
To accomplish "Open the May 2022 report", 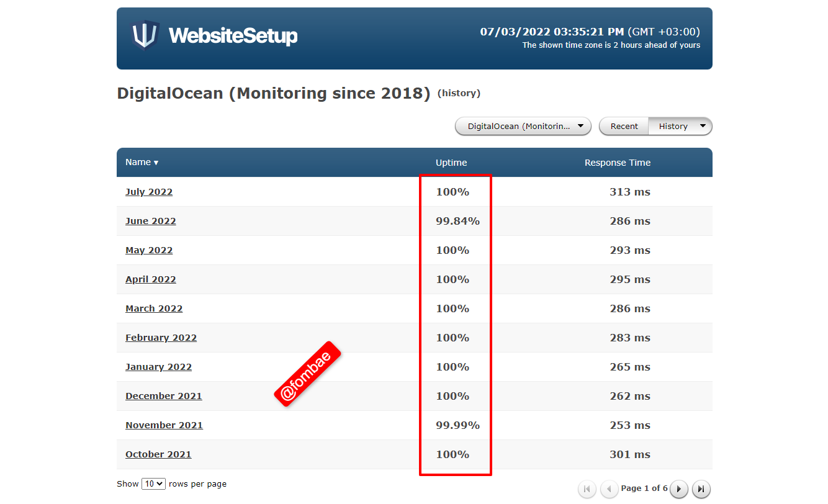I will (x=149, y=250).
